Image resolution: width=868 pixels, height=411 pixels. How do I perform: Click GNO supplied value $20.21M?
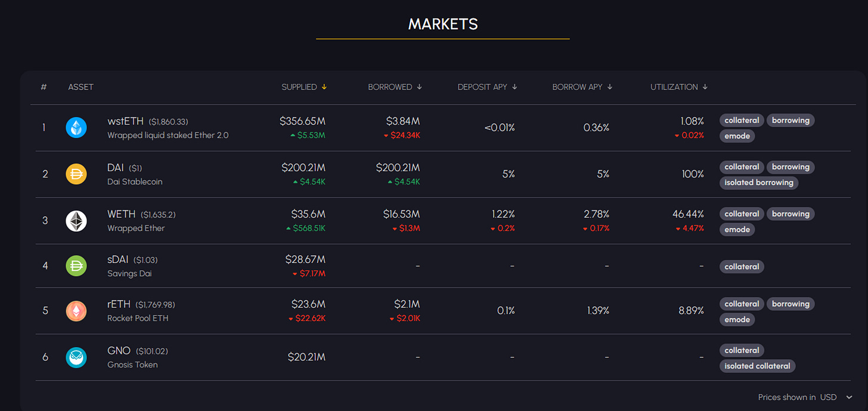306,357
